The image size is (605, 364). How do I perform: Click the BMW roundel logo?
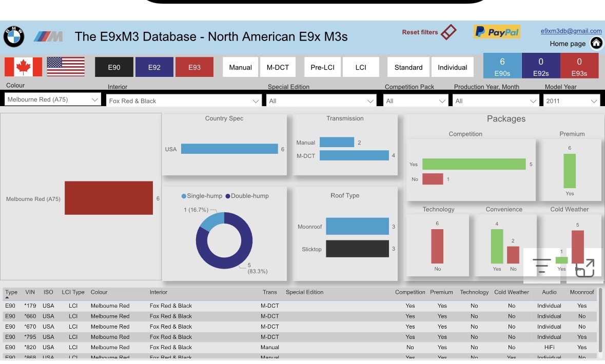tap(14, 37)
